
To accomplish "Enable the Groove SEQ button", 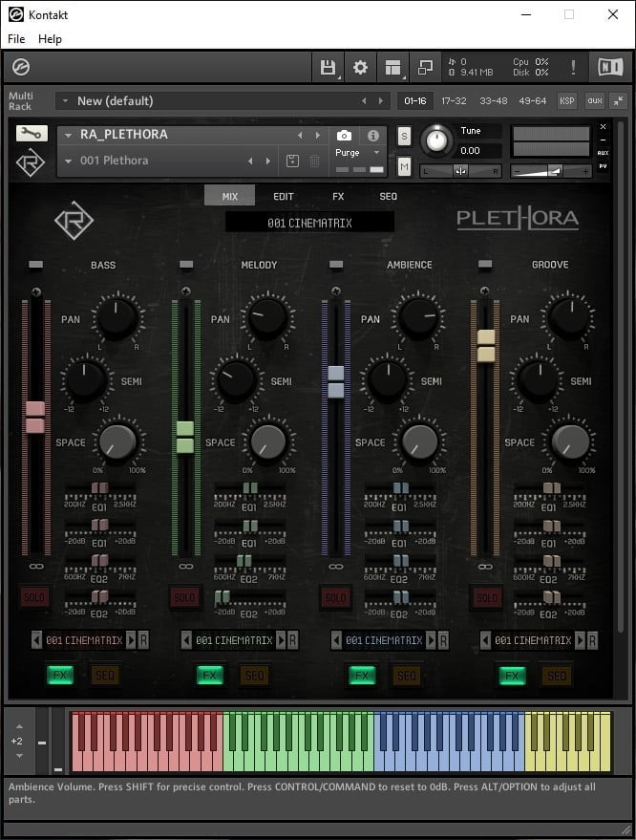I will [555, 676].
